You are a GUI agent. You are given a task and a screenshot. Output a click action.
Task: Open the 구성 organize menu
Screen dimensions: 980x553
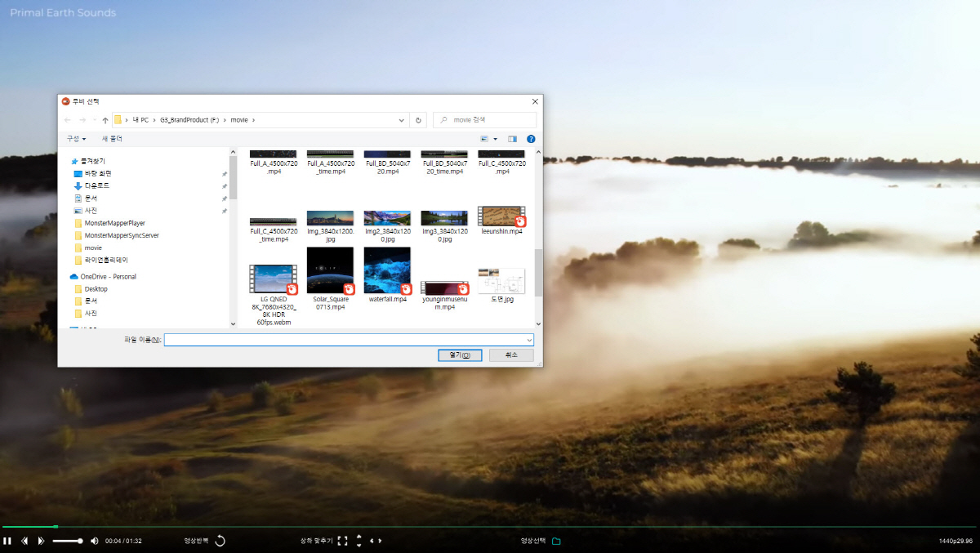pyautogui.click(x=76, y=139)
